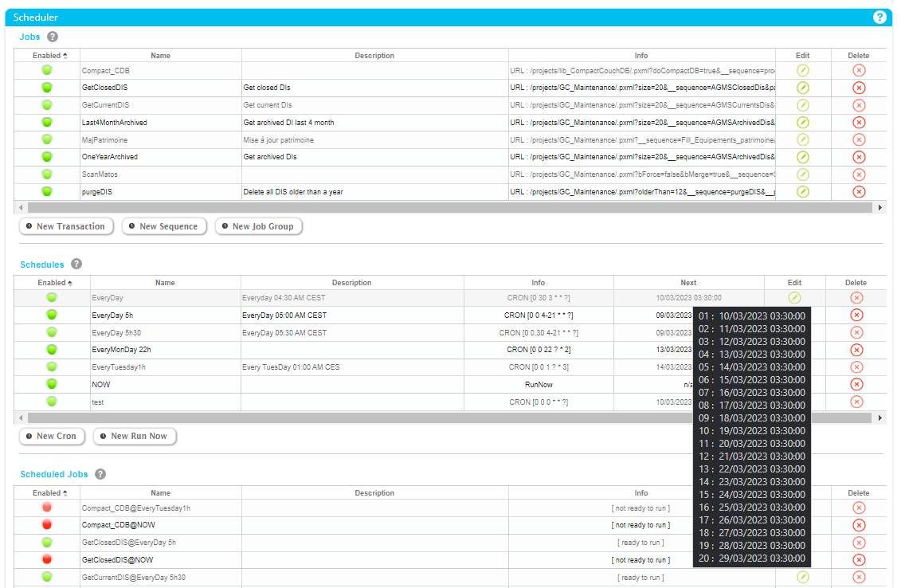This screenshot has height=588, width=901.
Task: Delete the EveryMonDay 22h schedule
Action: click(856, 350)
